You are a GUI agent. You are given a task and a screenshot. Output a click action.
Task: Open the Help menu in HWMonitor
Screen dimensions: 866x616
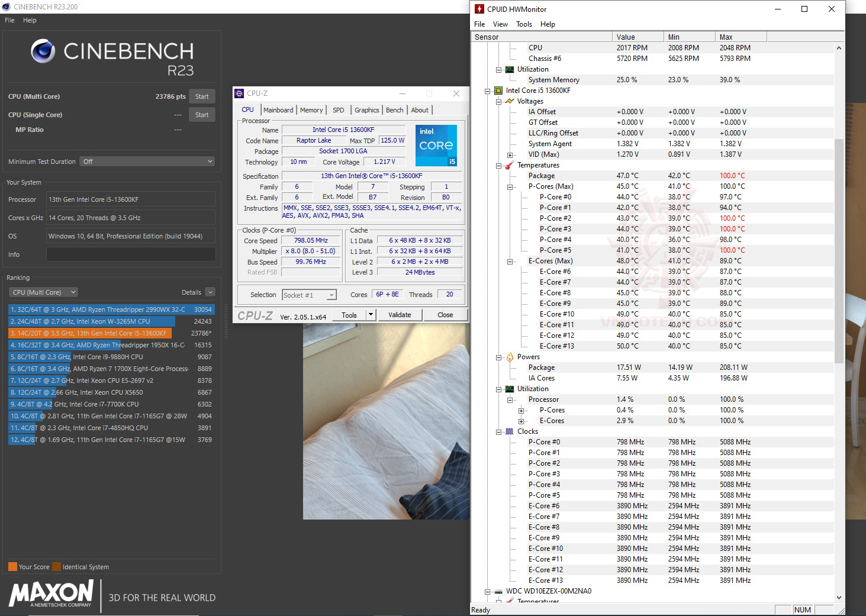[548, 24]
